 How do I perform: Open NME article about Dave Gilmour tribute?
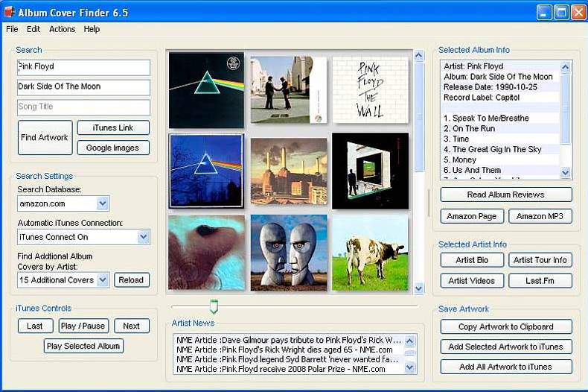(x=289, y=340)
